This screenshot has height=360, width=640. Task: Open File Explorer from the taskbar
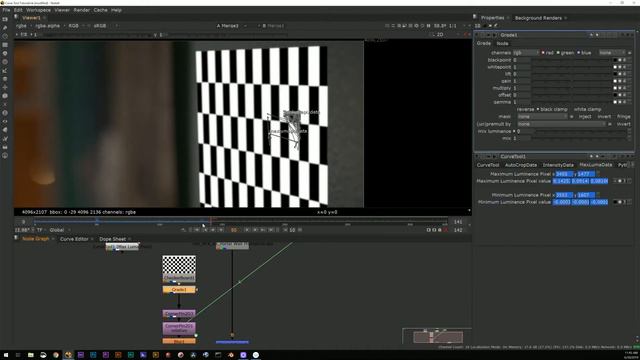(x=31, y=355)
